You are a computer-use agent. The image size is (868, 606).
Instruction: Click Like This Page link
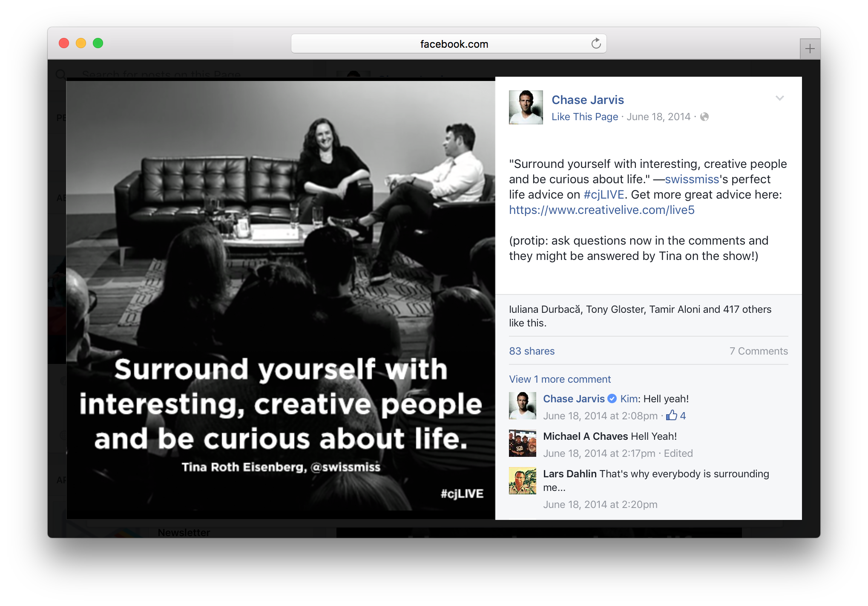click(x=584, y=117)
